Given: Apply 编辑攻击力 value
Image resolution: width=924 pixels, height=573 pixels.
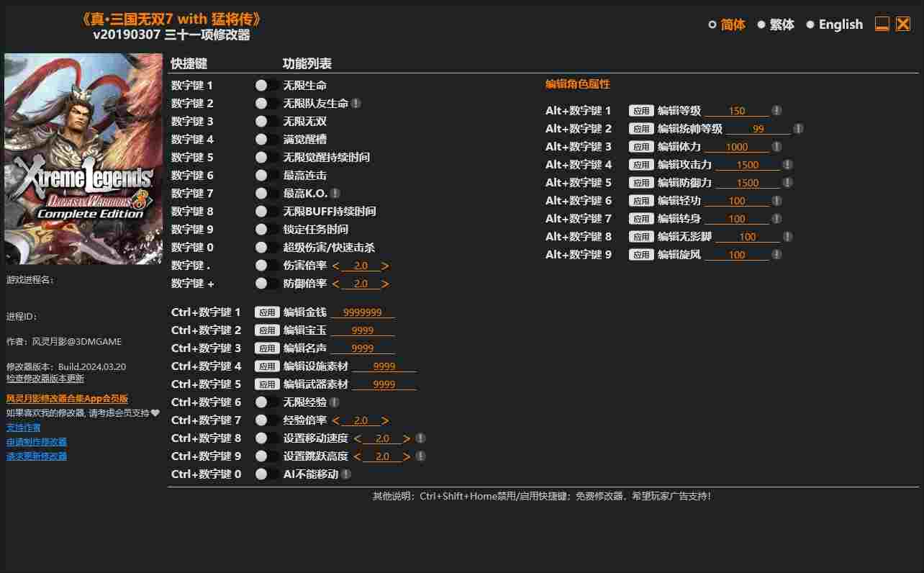Looking at the screenshot, I should tap(642, 165).
